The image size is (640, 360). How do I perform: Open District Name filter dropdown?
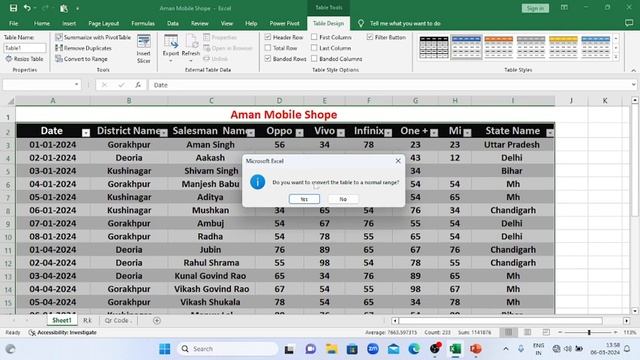[x=164, y=133]
